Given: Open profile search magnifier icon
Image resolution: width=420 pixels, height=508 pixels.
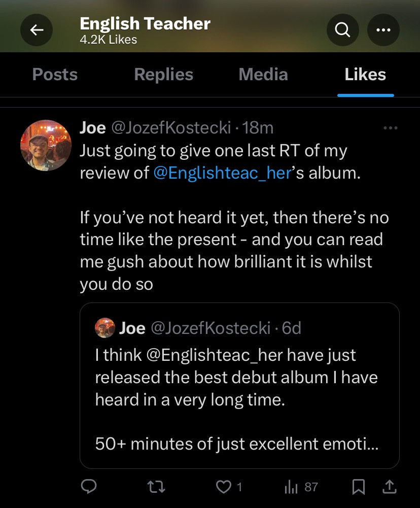Looking at the screenshot, I should [343, 30].
